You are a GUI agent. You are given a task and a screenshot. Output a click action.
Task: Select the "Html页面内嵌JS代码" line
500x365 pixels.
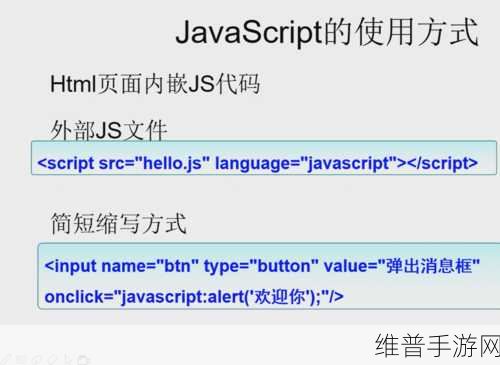pyautogui.click(x=155, y=84)
